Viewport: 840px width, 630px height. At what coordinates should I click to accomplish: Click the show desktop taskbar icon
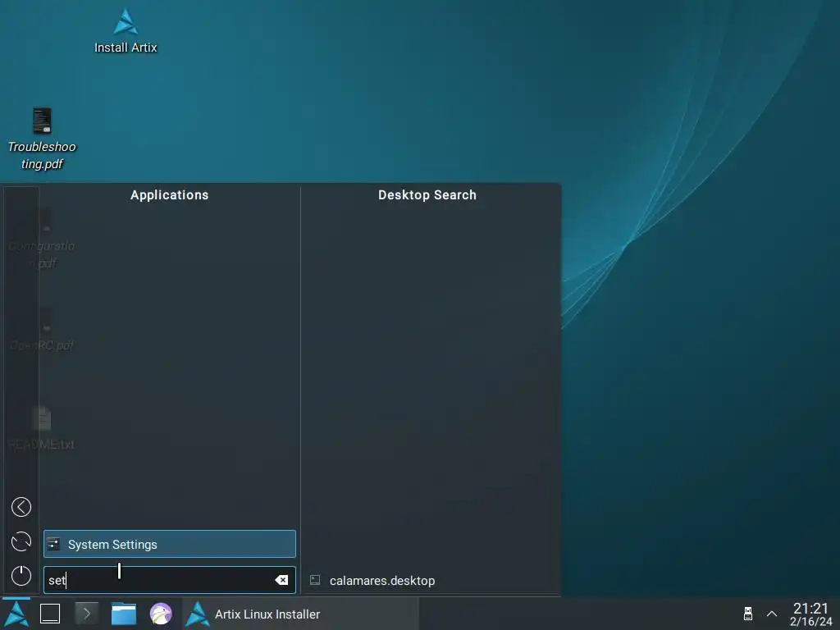pos(50,614)
